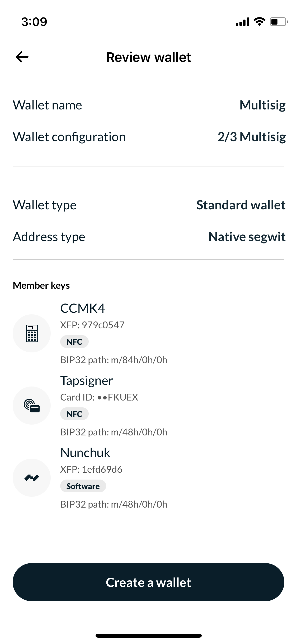Select the CCMK4 Coldcard keypad icon
Screen dimensions: 297x644
tap(32, 333)
